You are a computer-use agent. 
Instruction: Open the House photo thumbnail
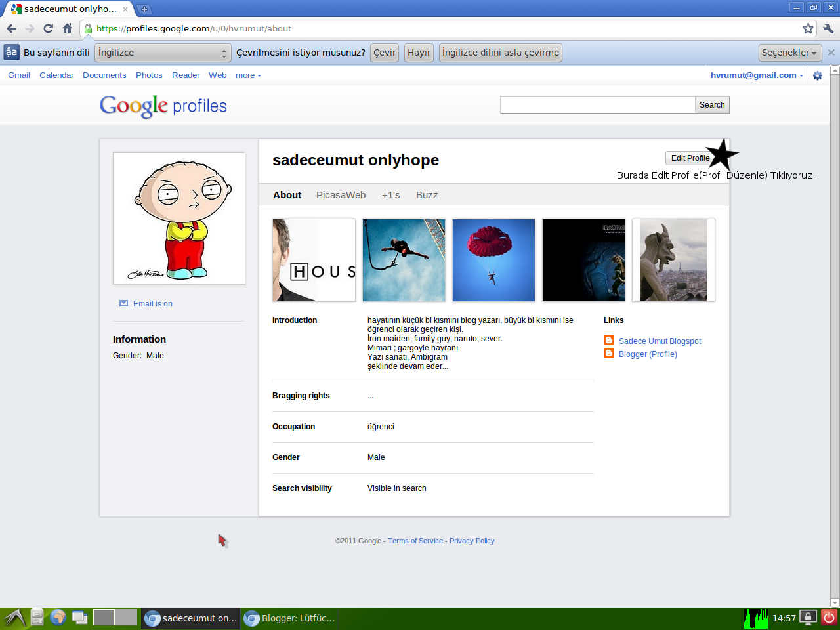tap(314, 260)
